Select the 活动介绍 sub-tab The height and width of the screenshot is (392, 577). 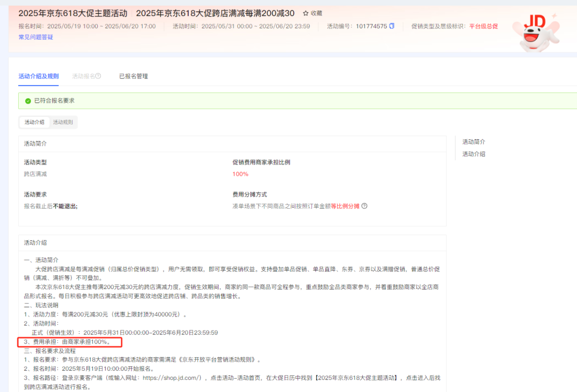(34, 122)
